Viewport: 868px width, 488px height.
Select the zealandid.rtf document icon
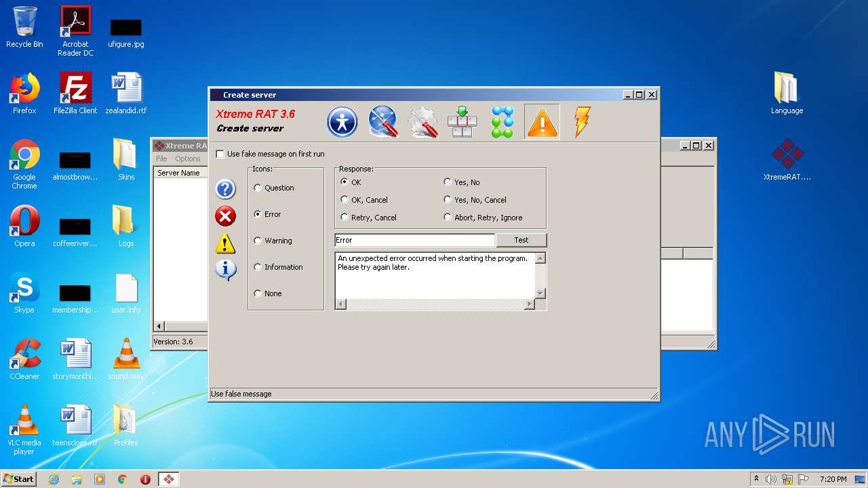[126, 94]
